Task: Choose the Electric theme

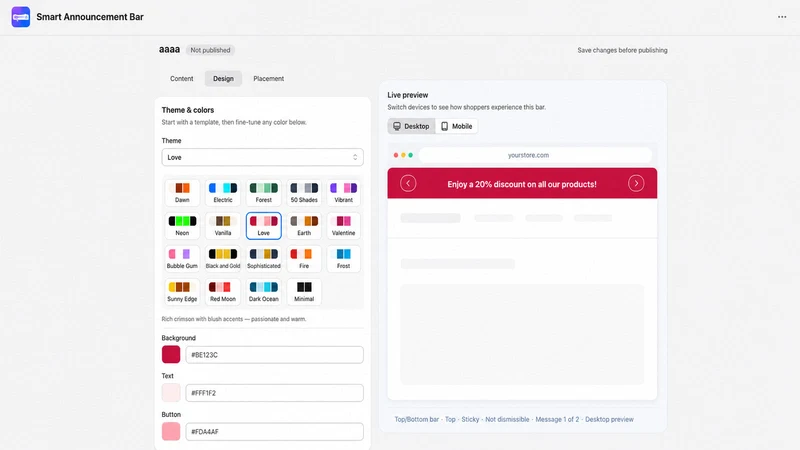Action: (x=223, y=193)
